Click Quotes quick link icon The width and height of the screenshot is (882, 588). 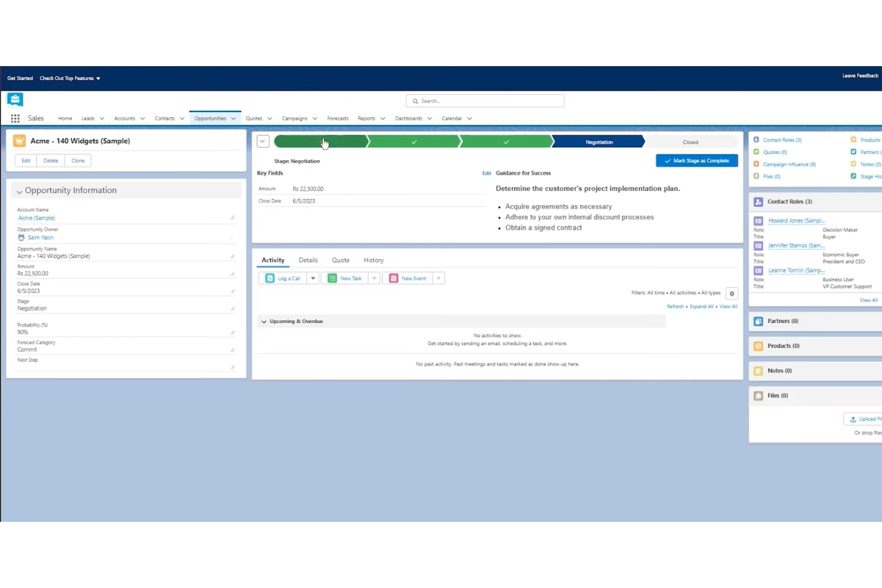[756, 152]
